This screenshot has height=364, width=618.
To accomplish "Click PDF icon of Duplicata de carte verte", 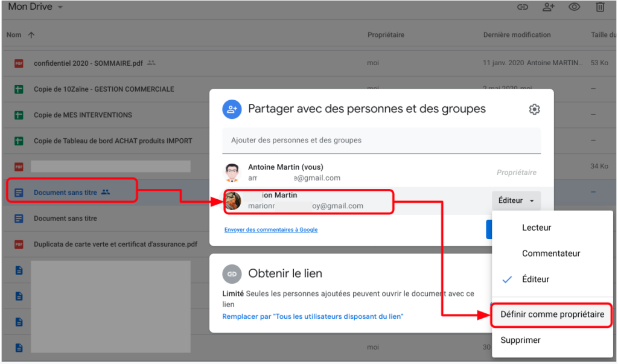I will pos(19,244).
